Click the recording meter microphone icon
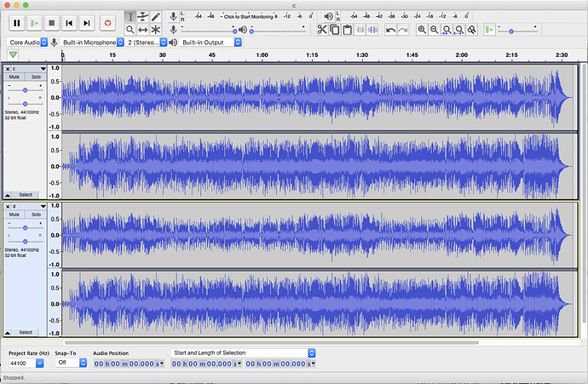 click(173, 16)
